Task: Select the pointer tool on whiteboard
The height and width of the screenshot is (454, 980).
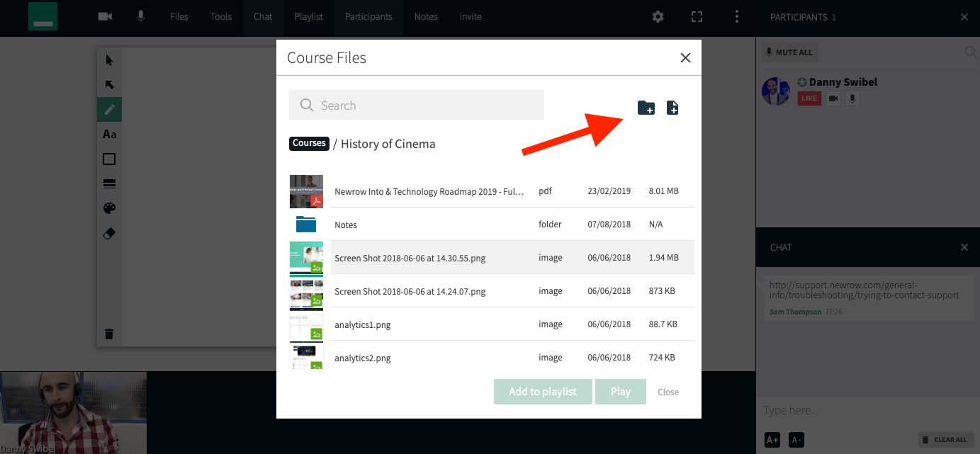Action: coord(109,60)
